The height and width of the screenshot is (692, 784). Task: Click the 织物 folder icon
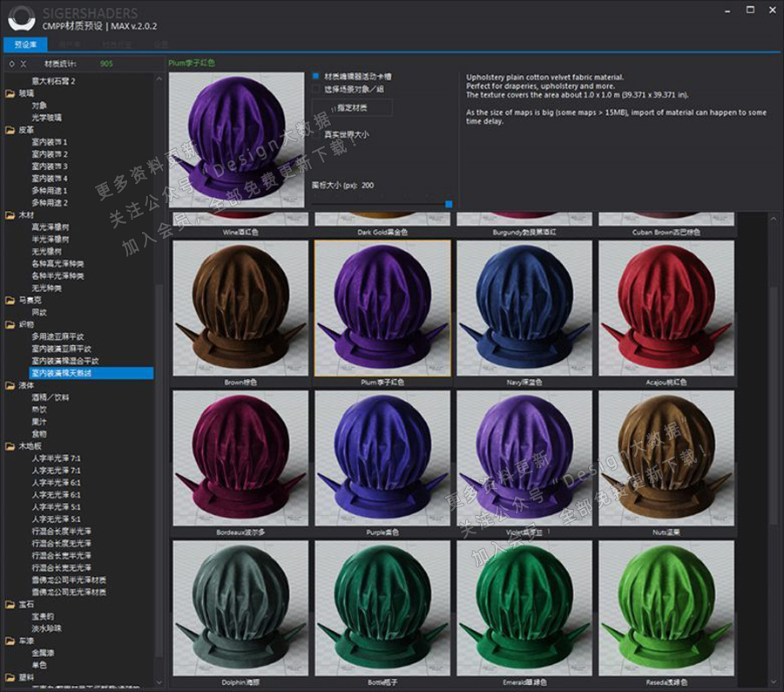(10, 324)
